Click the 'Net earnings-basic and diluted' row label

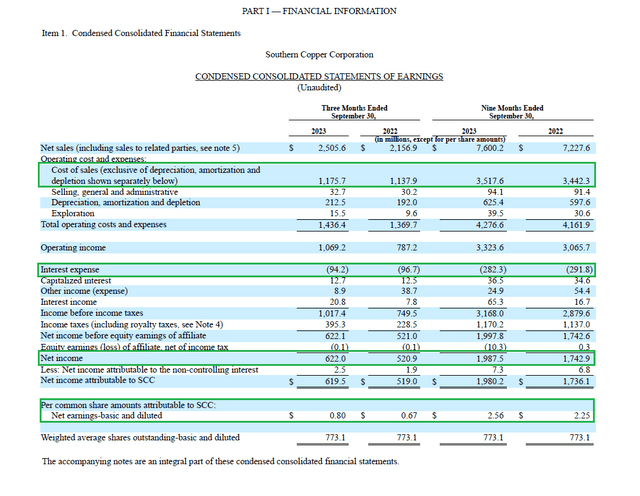pyautogui.click(x=107, y=416)
